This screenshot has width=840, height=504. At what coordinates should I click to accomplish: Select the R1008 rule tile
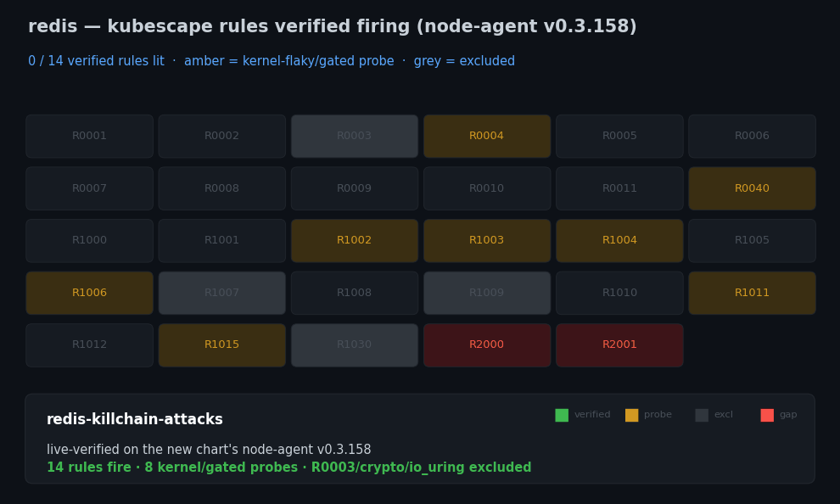pos(354,293)
